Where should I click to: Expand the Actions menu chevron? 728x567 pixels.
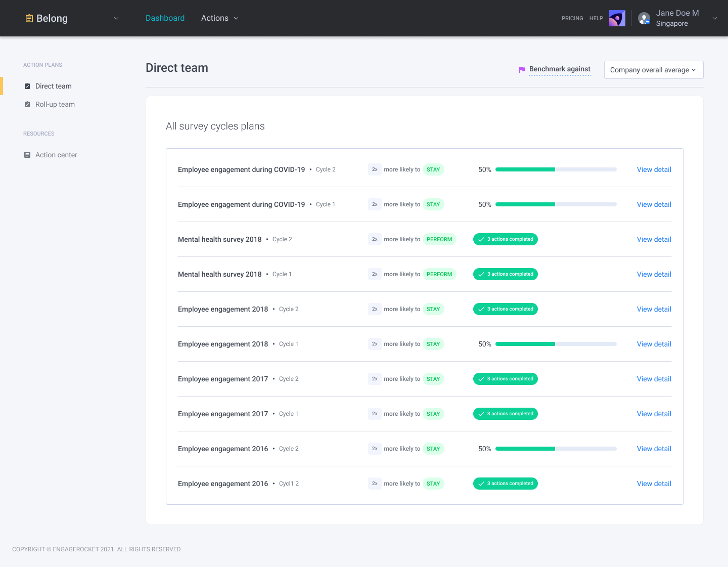click(x=236, y=18)
